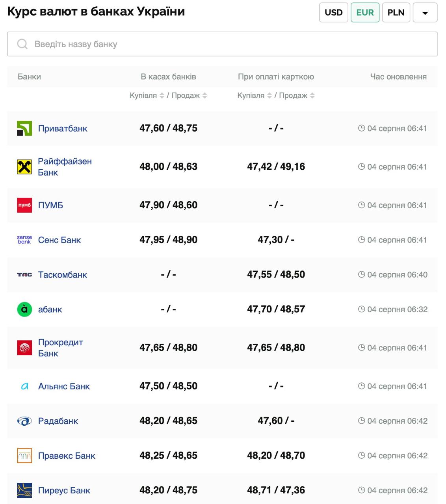Click the Sense Bank logo icon

24,240
